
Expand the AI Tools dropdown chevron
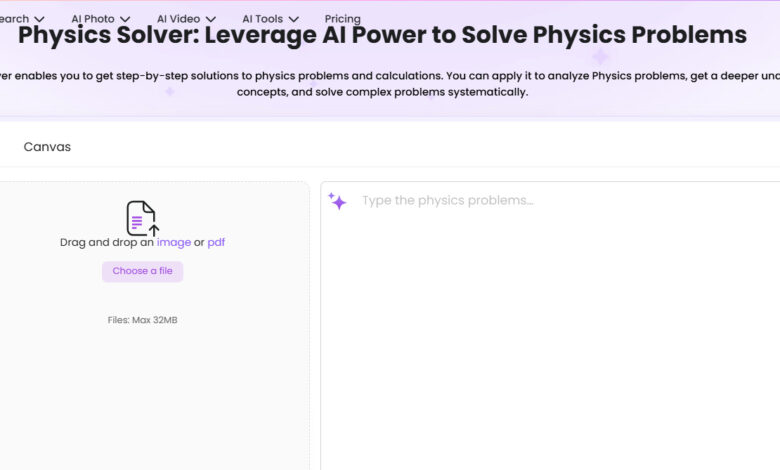[294, 19]
